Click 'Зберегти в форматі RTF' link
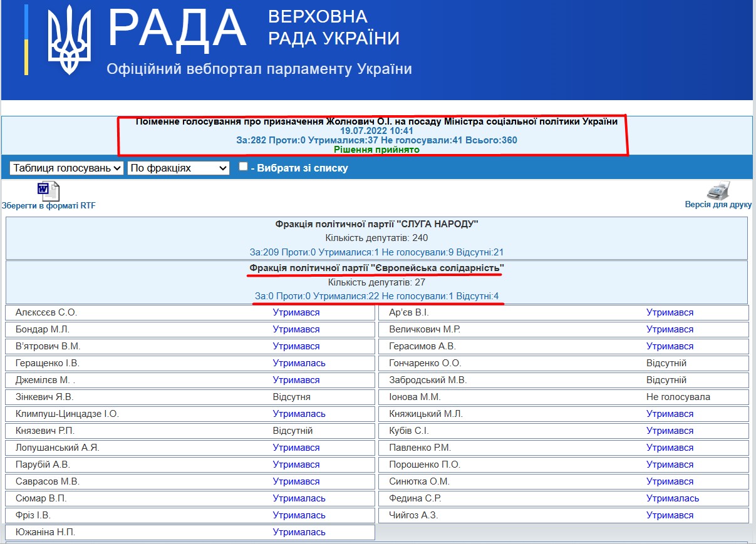The width and height of the screenshot is (756, 544). click(49, 206)
